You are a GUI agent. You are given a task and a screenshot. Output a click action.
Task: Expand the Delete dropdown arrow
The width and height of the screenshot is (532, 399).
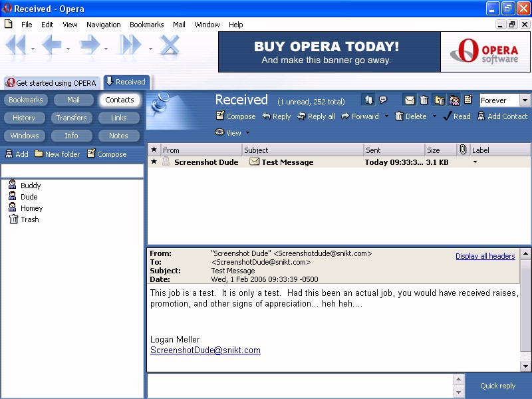click(434, 116)
